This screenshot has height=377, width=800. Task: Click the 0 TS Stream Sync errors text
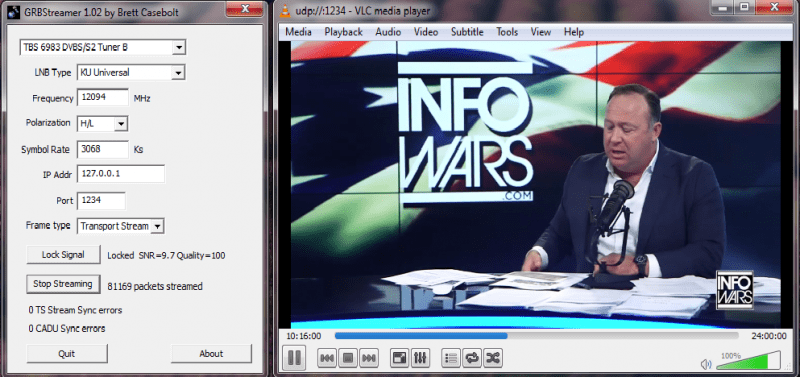point(75,310)
